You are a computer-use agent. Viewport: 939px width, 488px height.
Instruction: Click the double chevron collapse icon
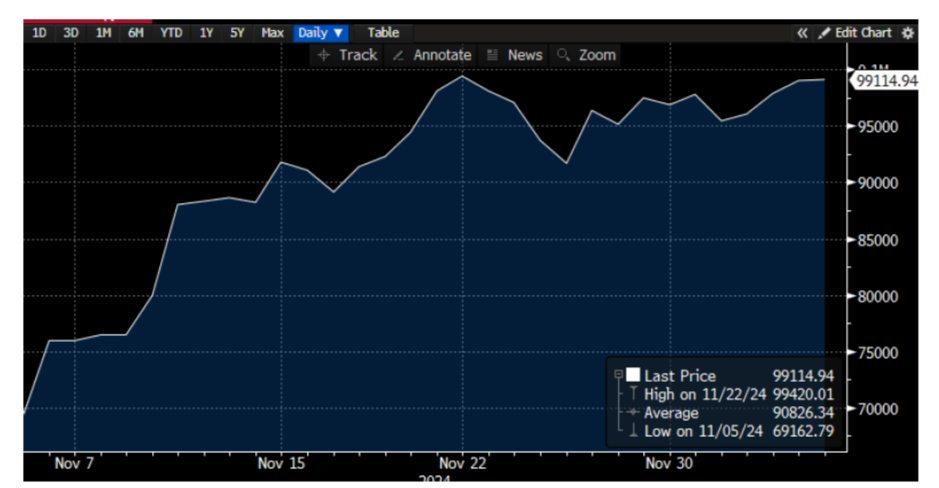tap(802, 33)
